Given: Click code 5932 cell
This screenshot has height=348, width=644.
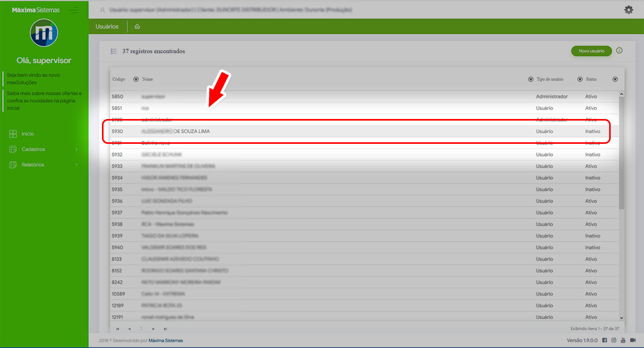Looking at the screenshot, I should coord(117,154).
